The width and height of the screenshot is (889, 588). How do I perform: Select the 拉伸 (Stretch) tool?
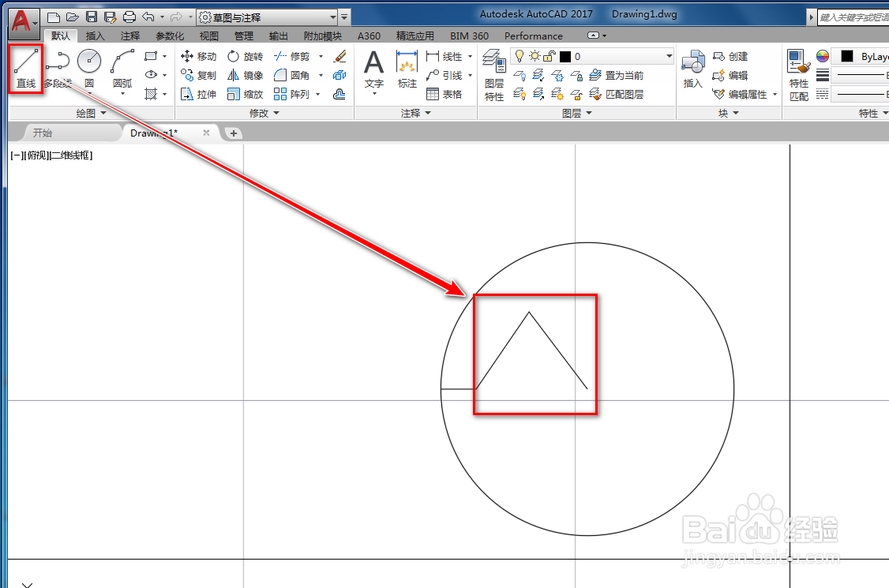point(198,94)
